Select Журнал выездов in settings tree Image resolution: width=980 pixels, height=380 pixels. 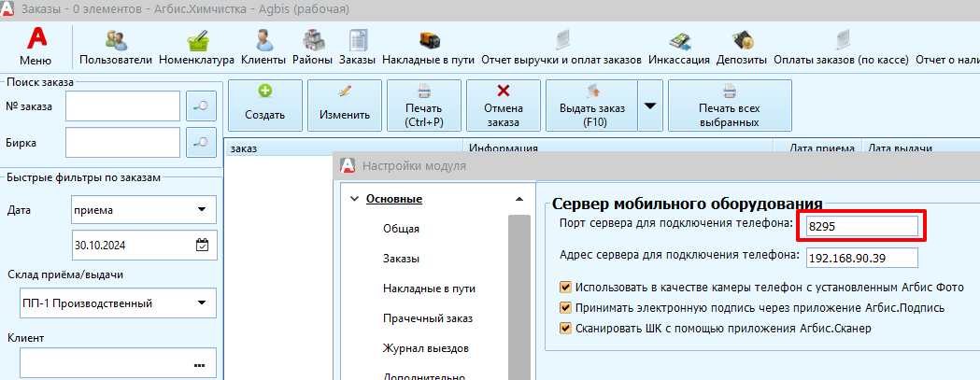(x=426, y=348)
